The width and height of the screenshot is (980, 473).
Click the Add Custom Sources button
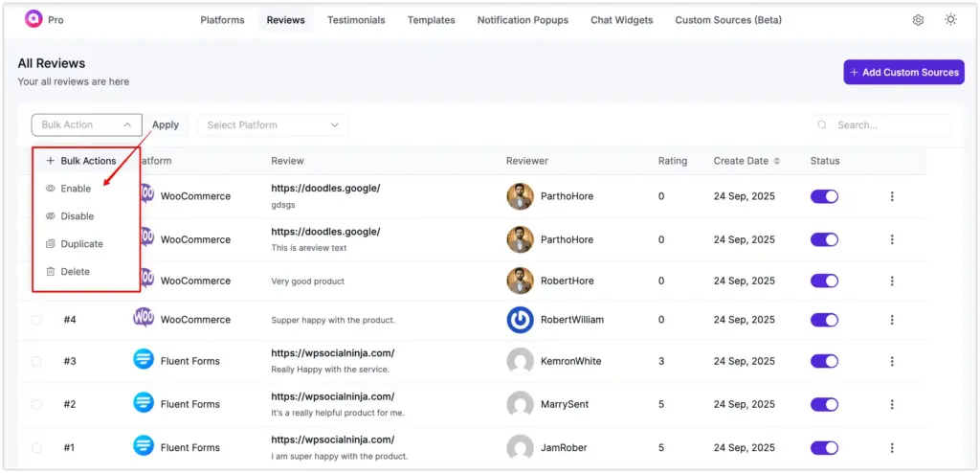pos(903,72)
